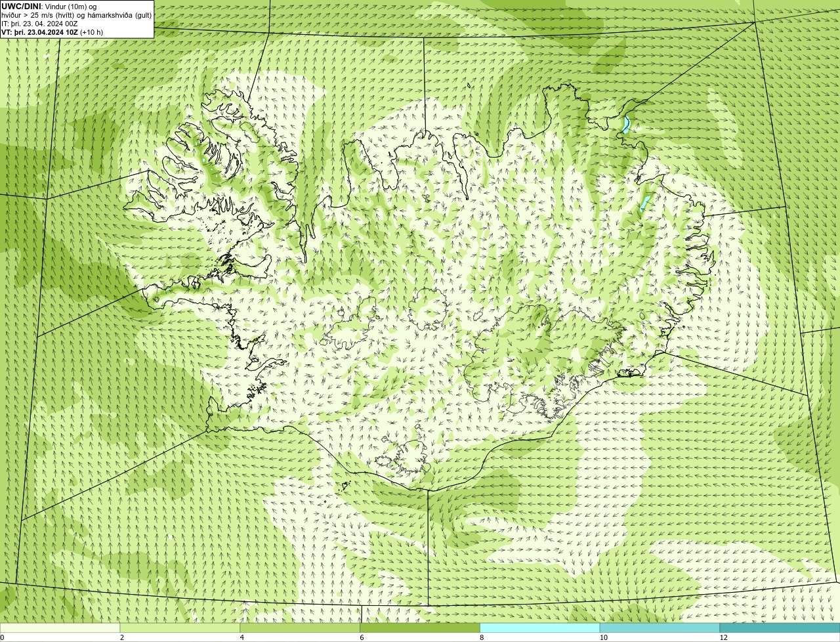This screenshot has width=840, height=642.
Task: Click the "4" scale label
Action: [242, 637]
